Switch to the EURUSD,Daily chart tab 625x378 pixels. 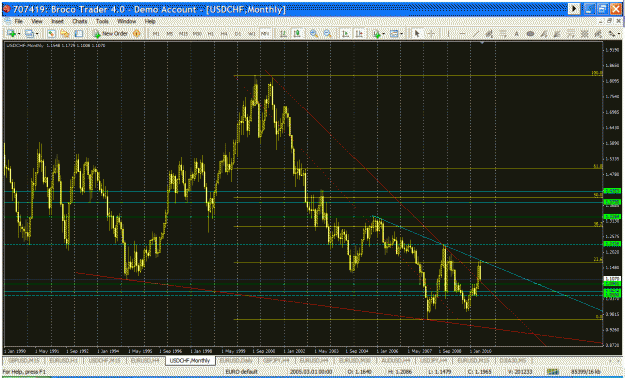(237, 360)
